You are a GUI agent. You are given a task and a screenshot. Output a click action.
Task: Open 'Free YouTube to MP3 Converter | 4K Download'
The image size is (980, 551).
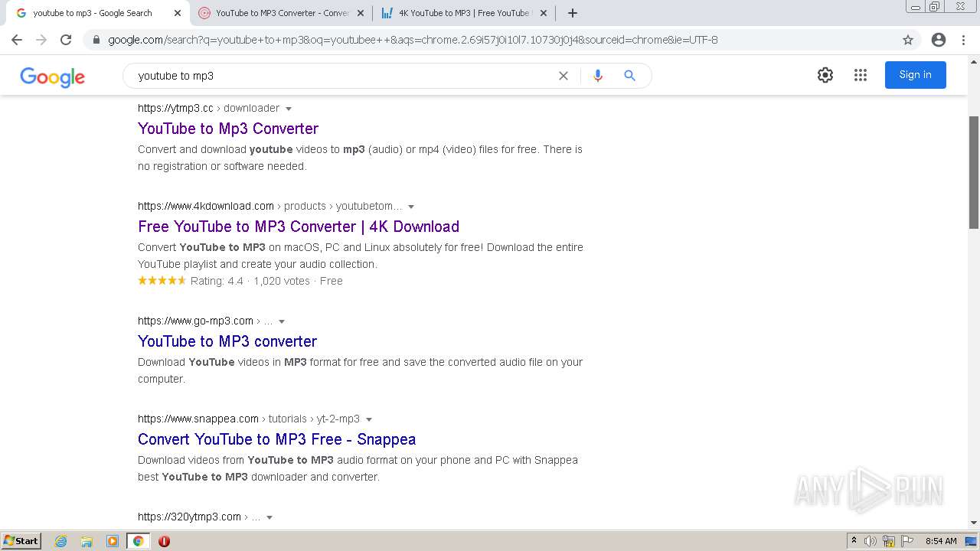click(299, 227)
